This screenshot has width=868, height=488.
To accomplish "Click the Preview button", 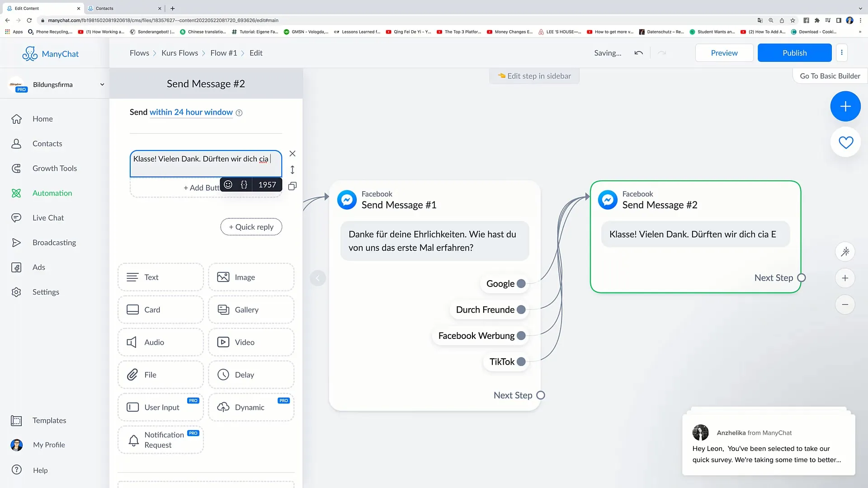I will tap(724, 53).
